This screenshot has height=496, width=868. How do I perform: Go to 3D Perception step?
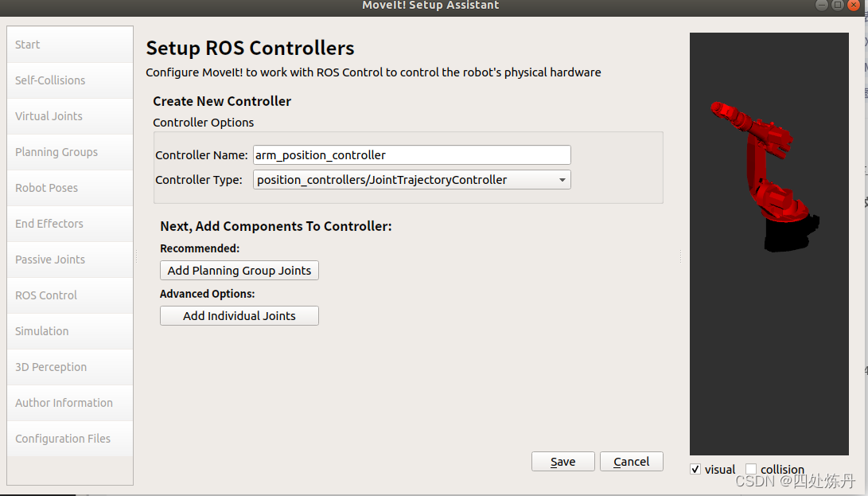[x=70, y=367]
